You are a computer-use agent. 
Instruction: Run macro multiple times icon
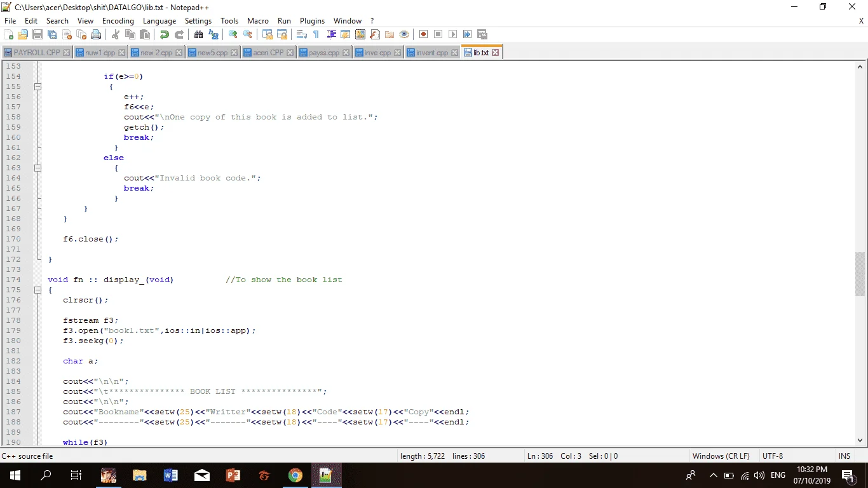pos(468,34)
